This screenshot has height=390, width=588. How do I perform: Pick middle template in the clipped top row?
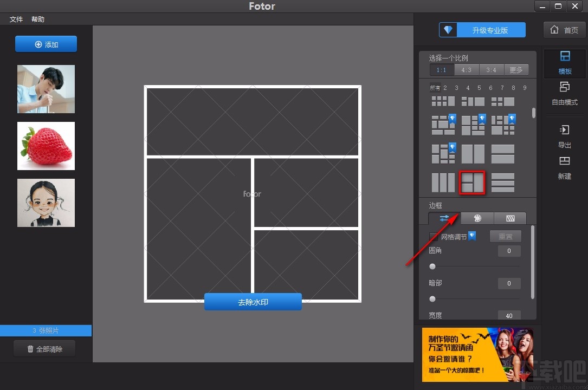coord(473,101)
